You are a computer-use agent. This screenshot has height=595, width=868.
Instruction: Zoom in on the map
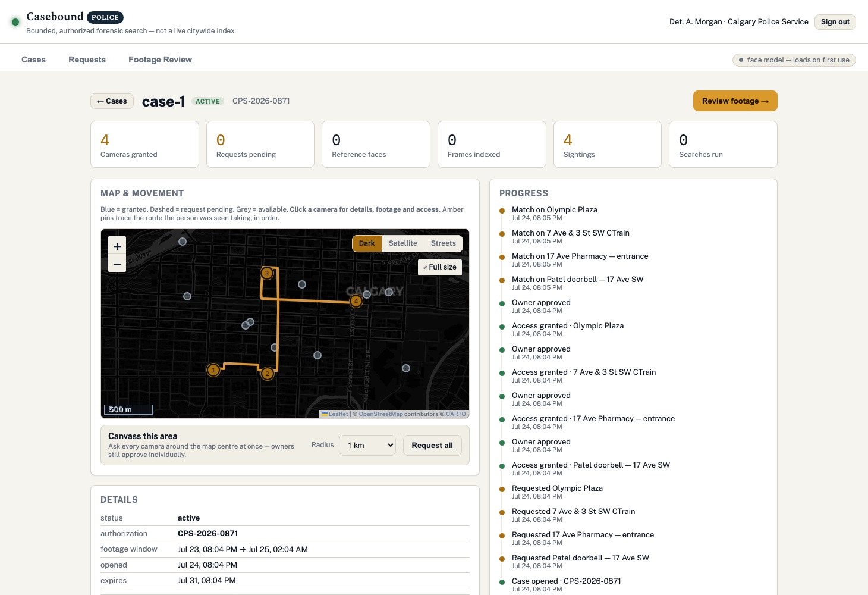(117, 246)
